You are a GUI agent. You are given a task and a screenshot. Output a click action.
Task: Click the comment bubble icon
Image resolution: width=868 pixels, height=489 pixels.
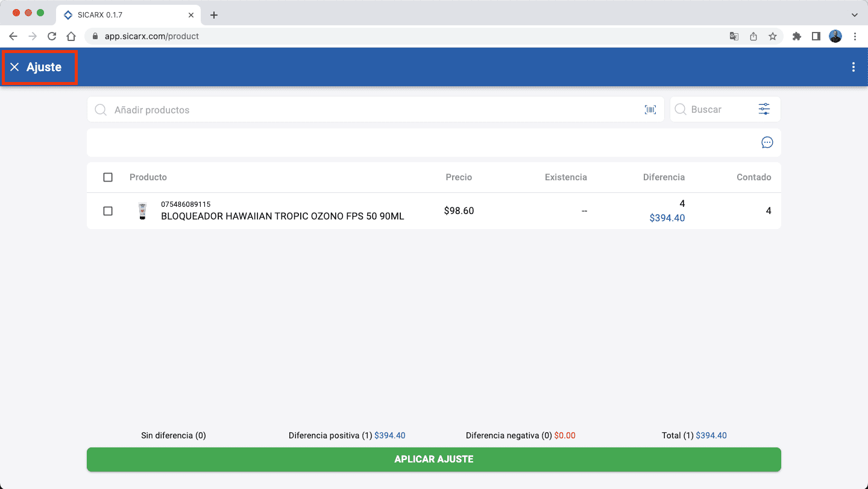tap(767, 143)
